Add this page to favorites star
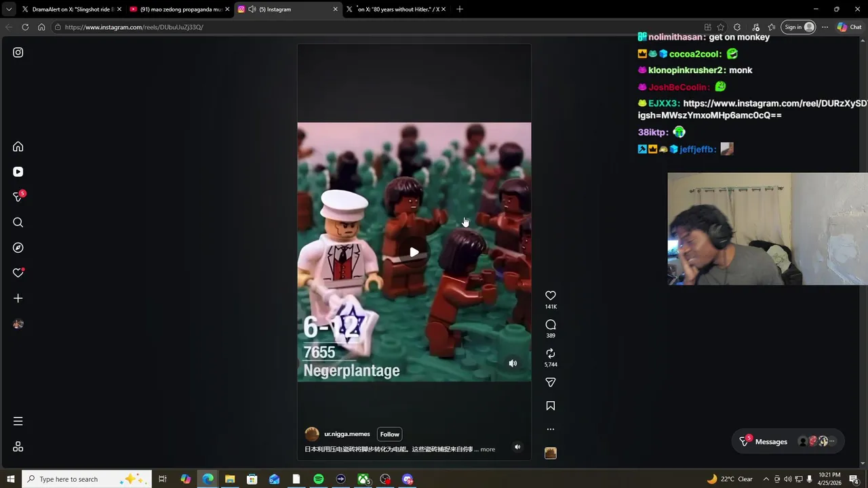868x488 pixels. (721, 27)
